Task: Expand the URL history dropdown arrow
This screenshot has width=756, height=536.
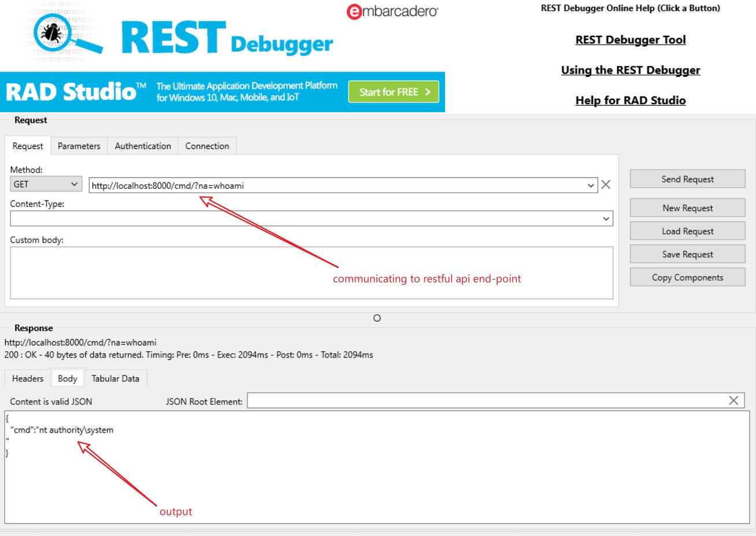Action: tap(591, 185)
